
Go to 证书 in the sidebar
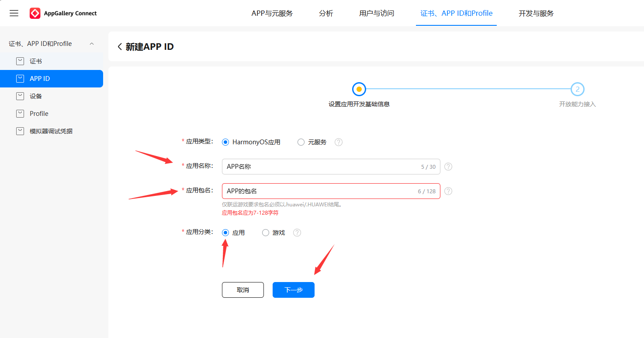click(52, 61)
